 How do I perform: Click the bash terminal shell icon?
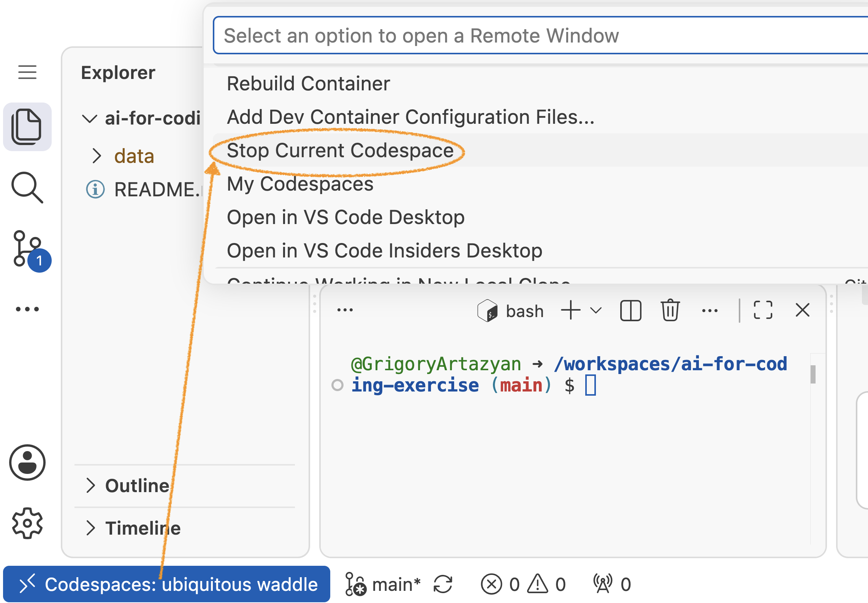click(x=487, y=311)
